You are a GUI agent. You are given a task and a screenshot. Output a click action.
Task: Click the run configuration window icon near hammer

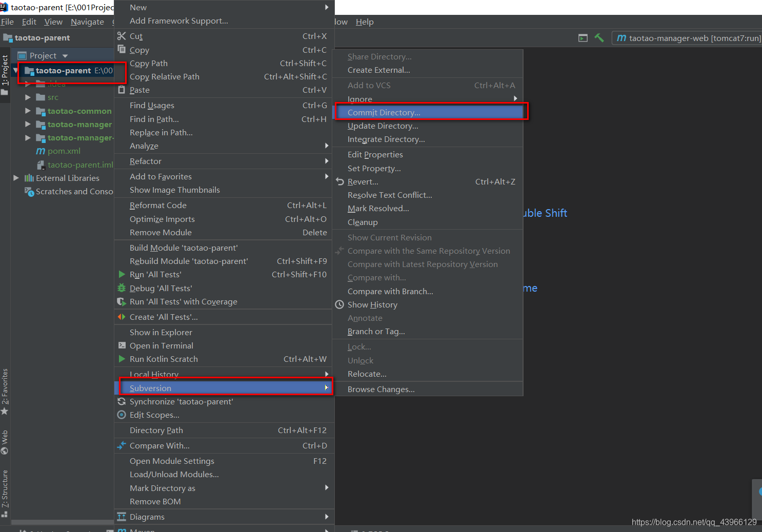coord(583,38)
